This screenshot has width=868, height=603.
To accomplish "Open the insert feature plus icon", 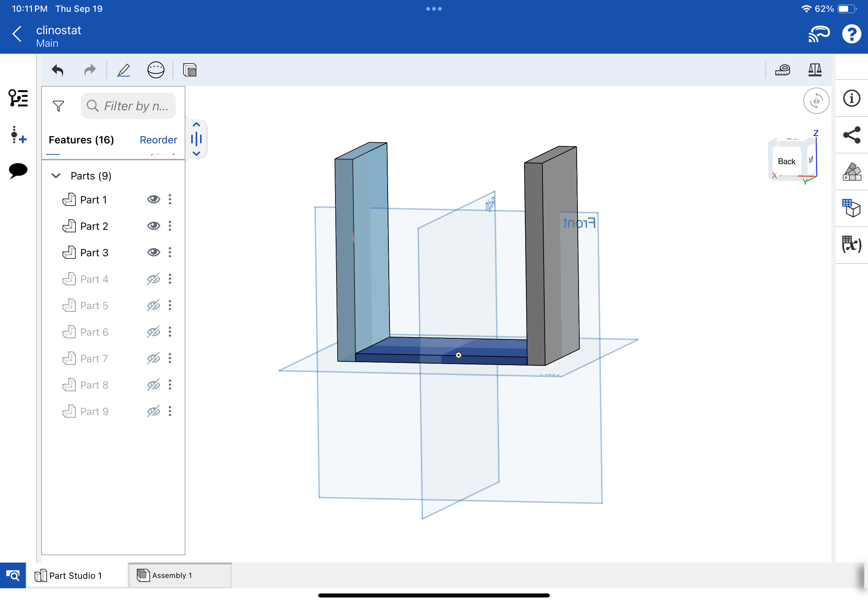I will tap(18, 135).
